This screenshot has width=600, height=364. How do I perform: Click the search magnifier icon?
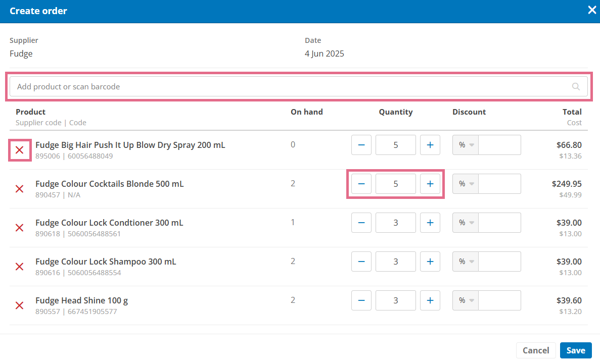pos(576,87)
